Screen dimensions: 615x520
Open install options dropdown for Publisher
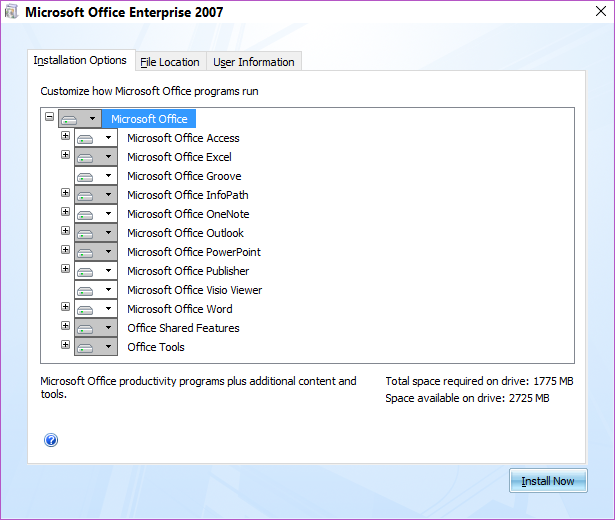tap(108, 271)
